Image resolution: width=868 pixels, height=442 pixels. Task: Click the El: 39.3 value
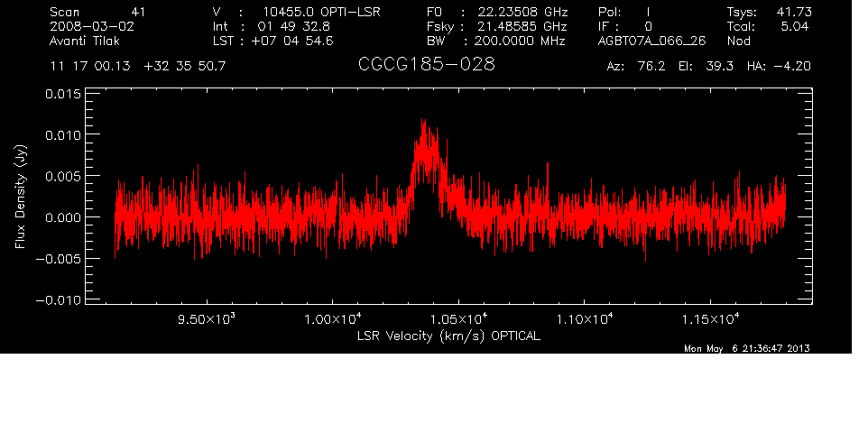coord(706,67)
